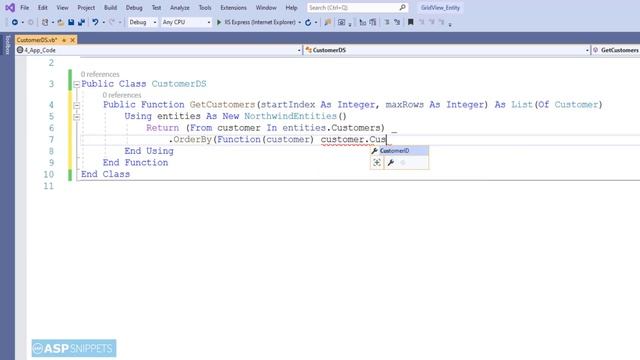Save the current file with Save icon
Viewport: 640px width, 360px height.
[71, 22]
